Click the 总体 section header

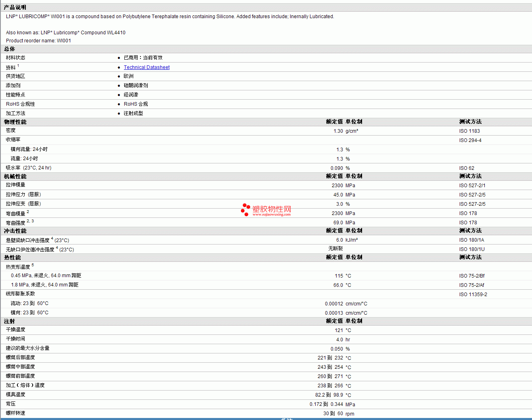click(x=9, y=49)
